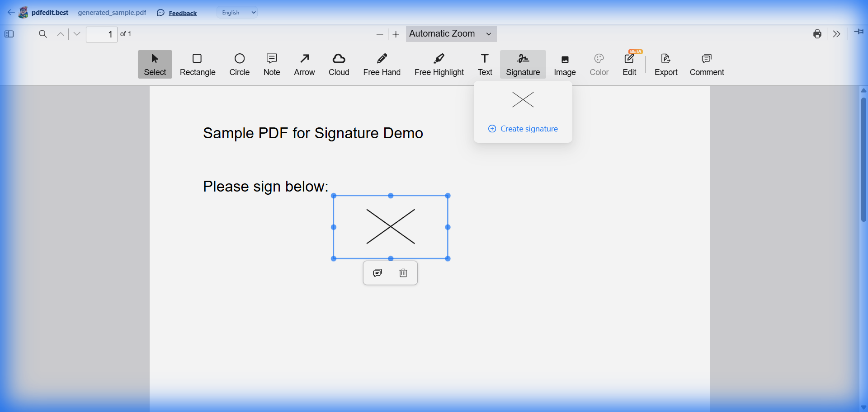Select the Cloud annotation tool
The height and width of the screenshot is (412, 868).
coord(339,64)
